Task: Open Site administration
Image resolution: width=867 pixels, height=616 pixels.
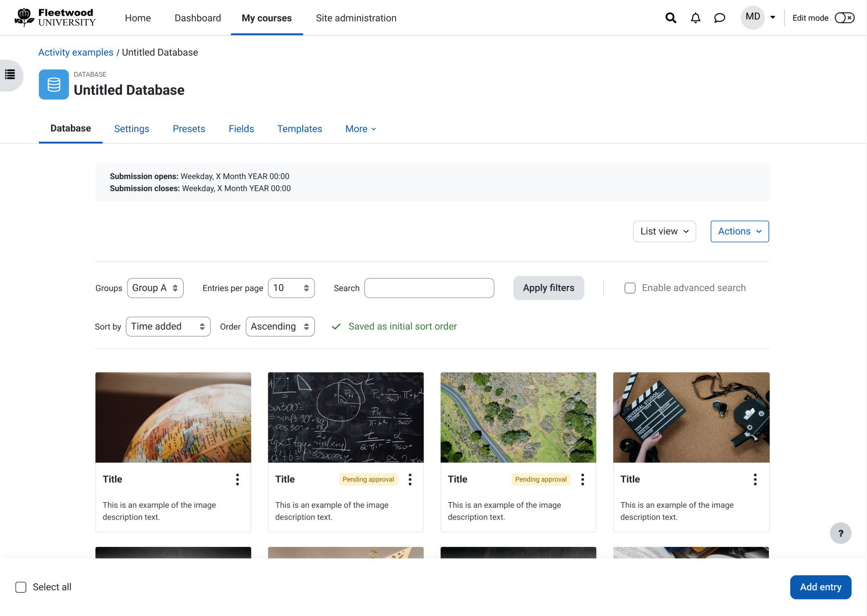Action: tap(356, 18)
